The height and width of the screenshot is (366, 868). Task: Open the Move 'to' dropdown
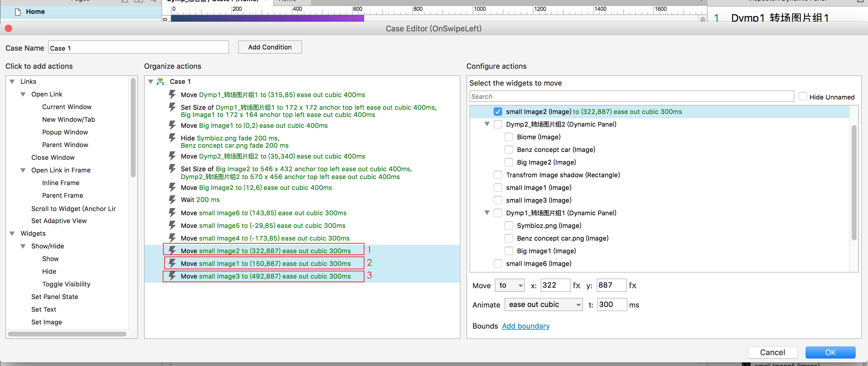pos(510,286)
